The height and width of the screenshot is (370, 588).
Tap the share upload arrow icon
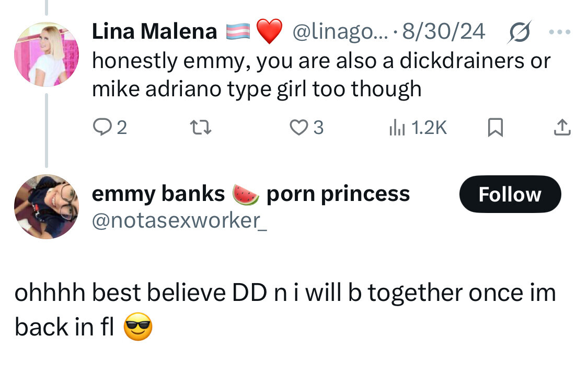click(x=562, y=127)
